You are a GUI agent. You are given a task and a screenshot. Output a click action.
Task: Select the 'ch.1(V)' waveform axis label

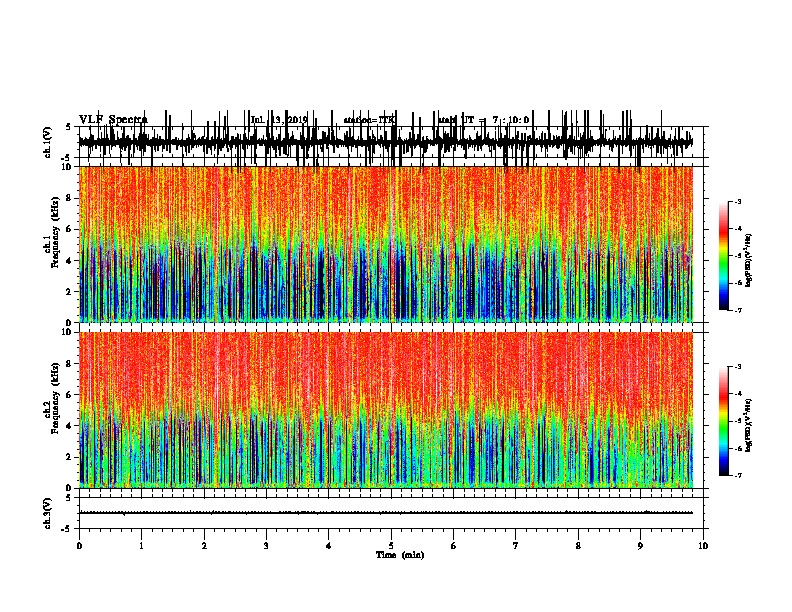[48, 142]
